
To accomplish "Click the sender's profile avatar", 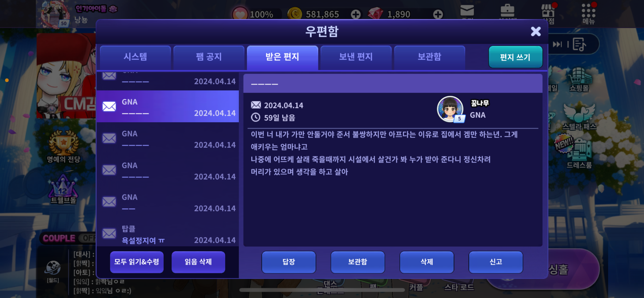I will click(450, 109).
